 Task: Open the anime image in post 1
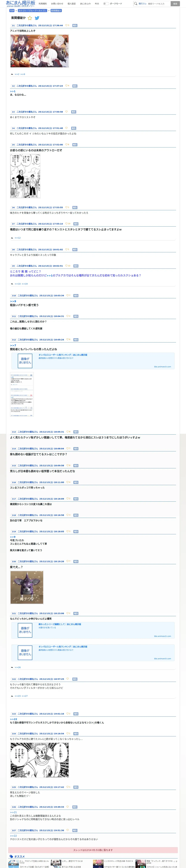coord(40,51)
